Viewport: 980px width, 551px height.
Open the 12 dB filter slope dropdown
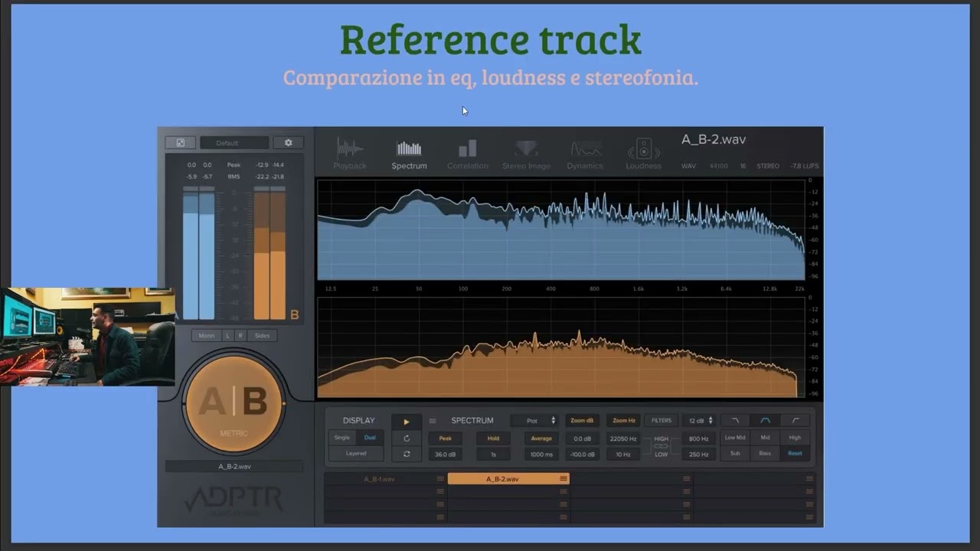tap(699, 420)
